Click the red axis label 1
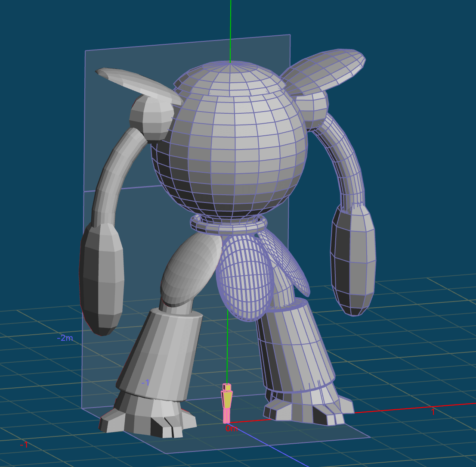The width and height of the screenshot is (476, 467). (x=434, y=412)
